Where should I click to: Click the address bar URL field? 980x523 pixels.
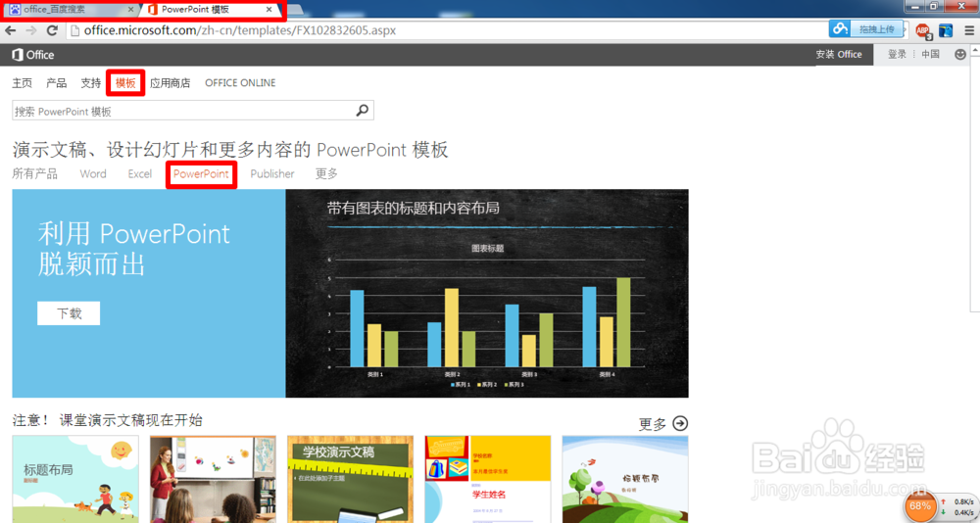(450, 30)
